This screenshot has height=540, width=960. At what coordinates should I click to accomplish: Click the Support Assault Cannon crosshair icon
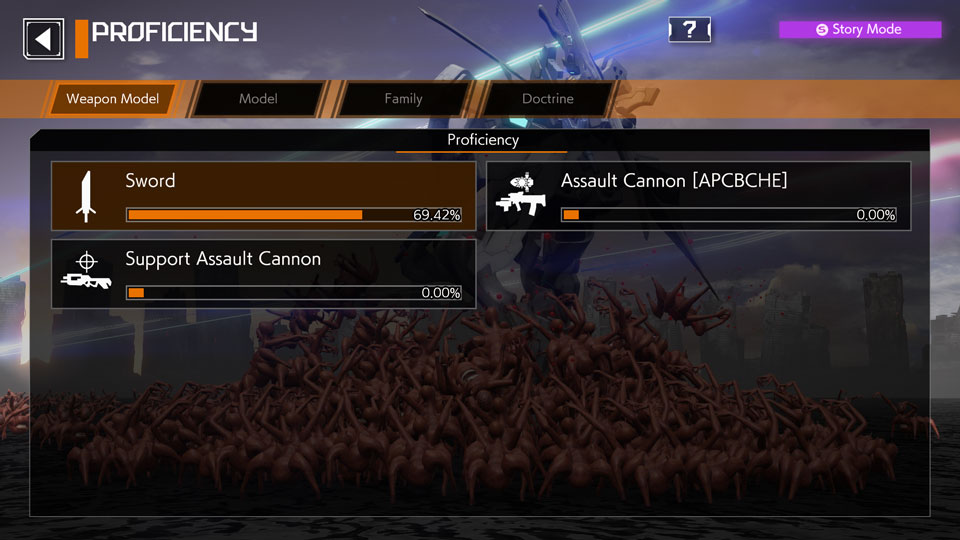pos(86,271)
